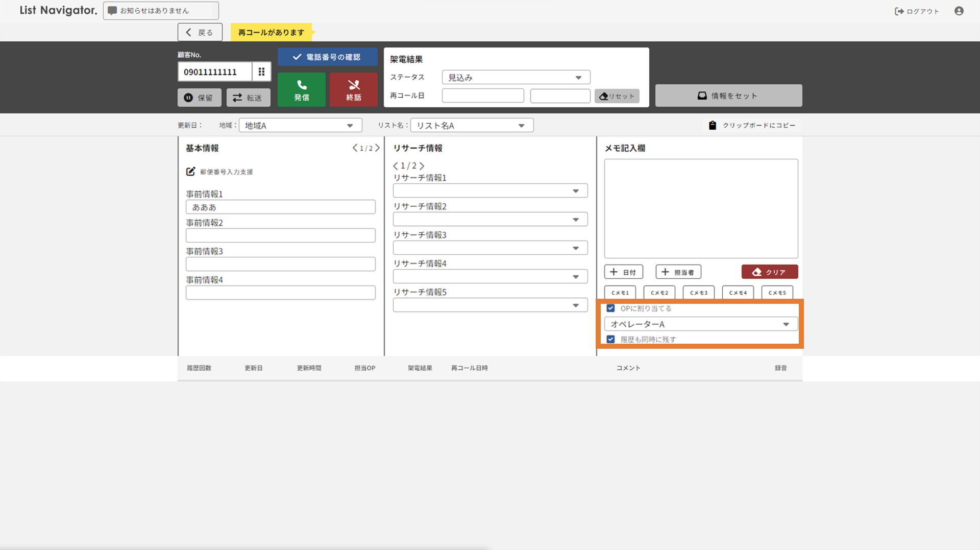Viewport: 980px width, 550px height.
Task: Click the dial pad grid icon
Action: [x=261, y=72]
